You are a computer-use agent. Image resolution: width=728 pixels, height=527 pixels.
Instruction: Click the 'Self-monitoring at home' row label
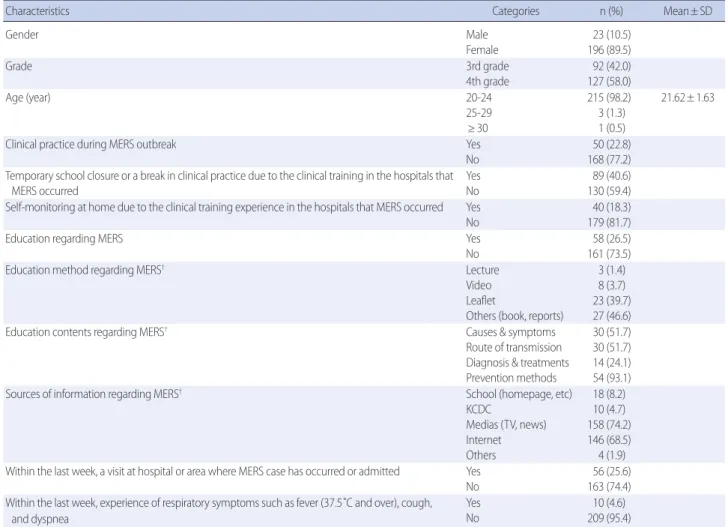coord(224,207)
